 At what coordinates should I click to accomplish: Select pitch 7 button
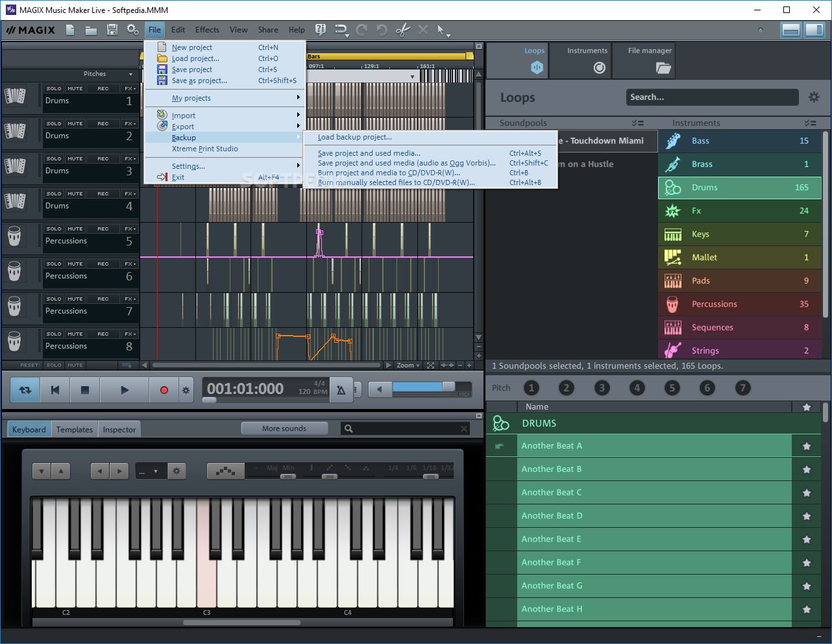(x=742, y=388)
